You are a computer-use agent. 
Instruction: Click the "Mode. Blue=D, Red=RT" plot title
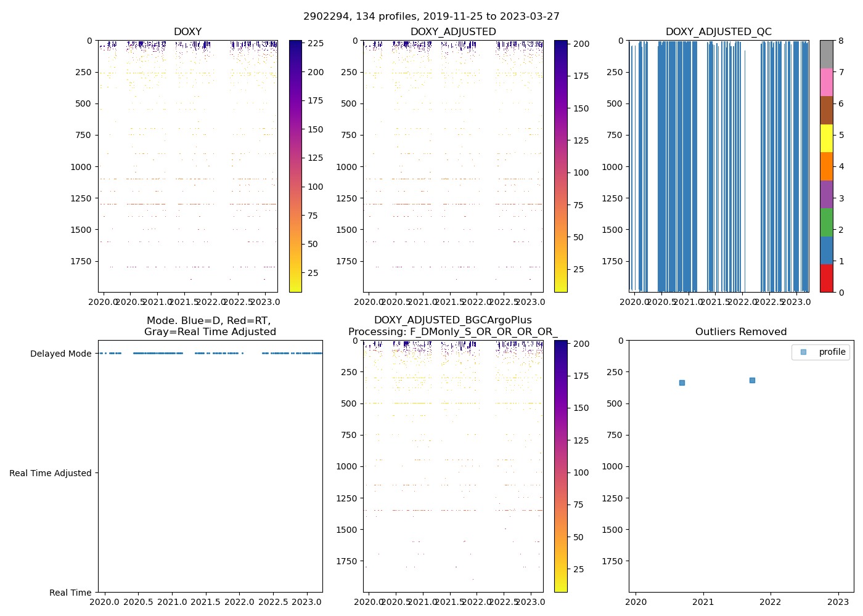[x=210, y=321]
